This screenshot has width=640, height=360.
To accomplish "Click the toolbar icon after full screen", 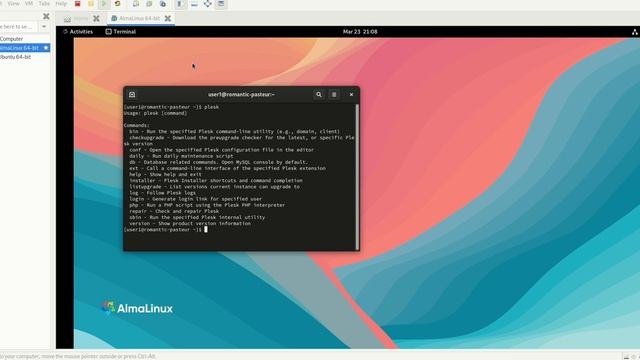I will 221,4.
